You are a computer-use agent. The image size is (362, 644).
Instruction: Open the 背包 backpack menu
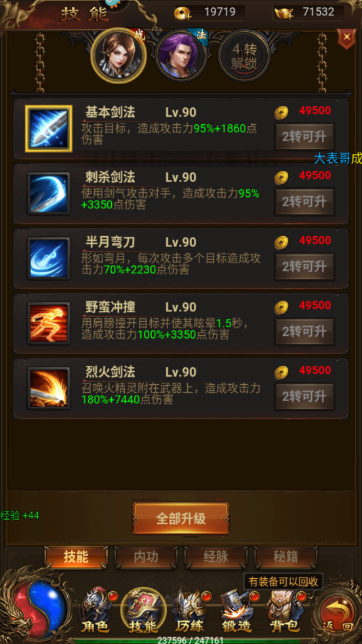283,611
